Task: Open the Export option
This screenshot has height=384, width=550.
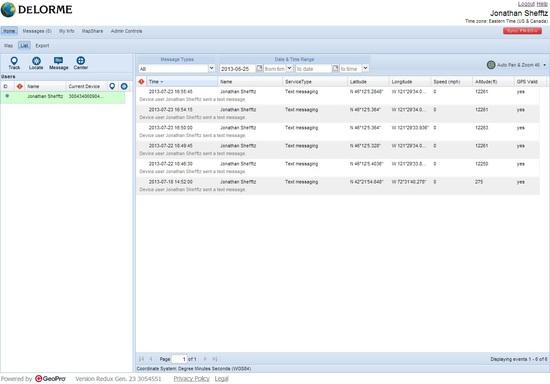Action: point(42,46)
